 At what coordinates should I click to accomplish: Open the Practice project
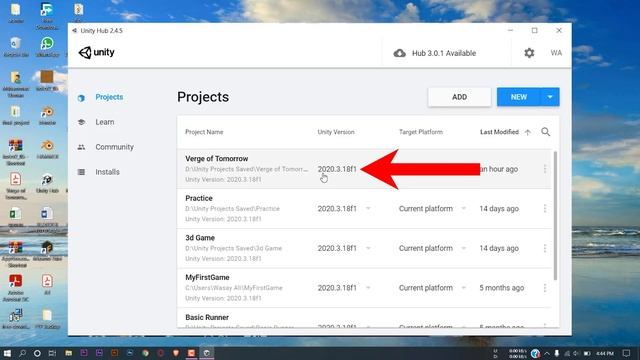199,198
